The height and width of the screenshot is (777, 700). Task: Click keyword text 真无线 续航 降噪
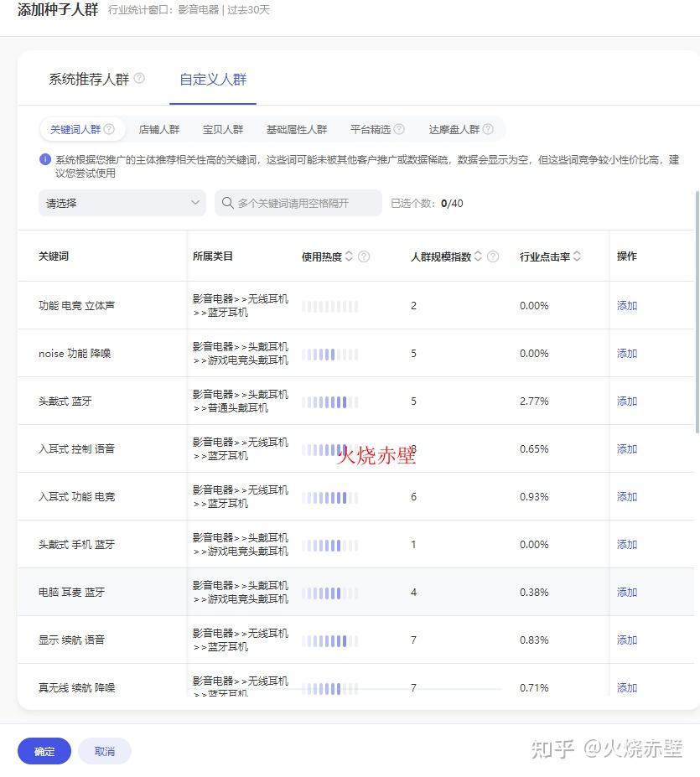[x=76, y=688]
